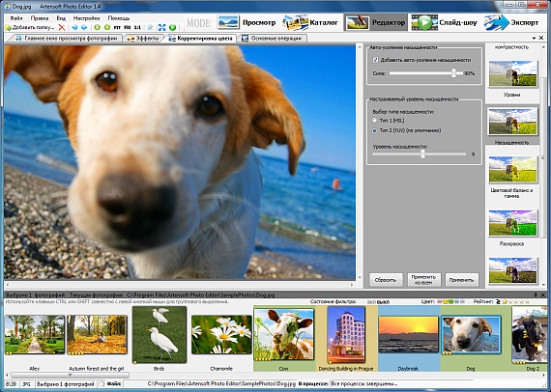Image resolution: width=551 pixels, height=392 pixels.
Task: Switch to the Эффекты tab
Action: pyautogui.click(x=143, y=39)
